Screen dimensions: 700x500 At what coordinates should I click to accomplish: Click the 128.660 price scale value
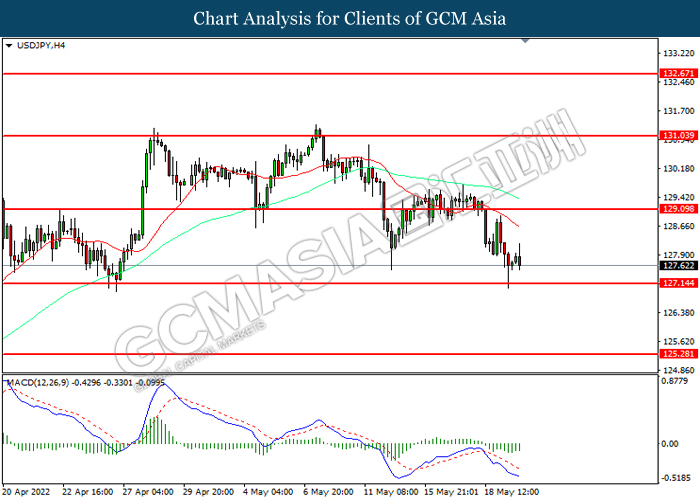pos(679,226)
